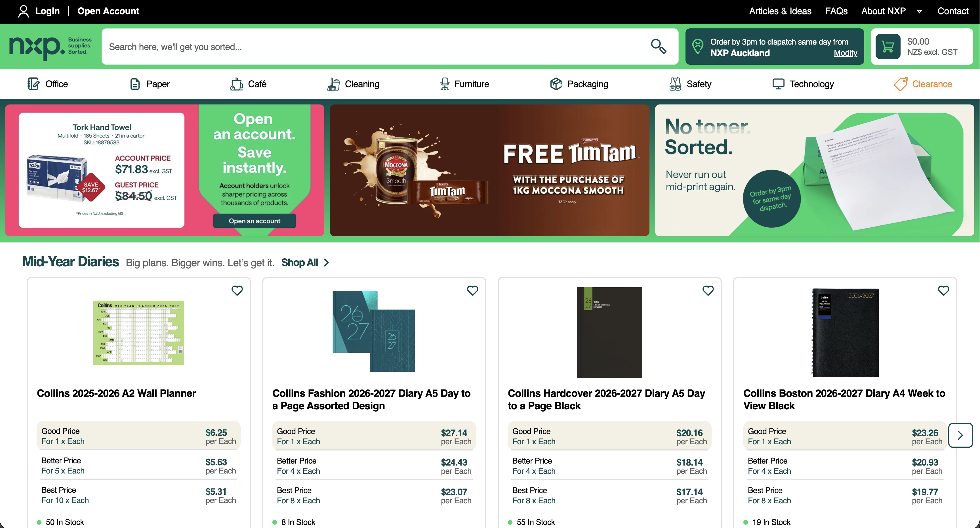Screen dimensions: 980x528
Task: Click the search magnifier icon
Action: coord(658,47)
